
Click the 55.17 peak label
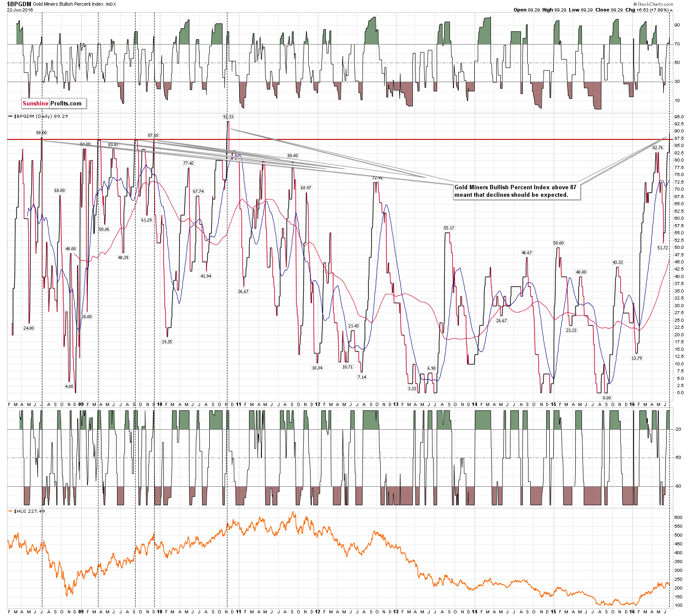pyautogui.click(x=449, y=228)
